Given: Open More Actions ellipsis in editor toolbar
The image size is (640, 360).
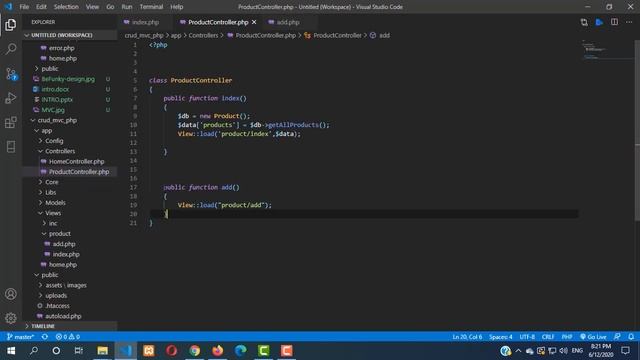Looking at the screenshot, I should [629, 22].
